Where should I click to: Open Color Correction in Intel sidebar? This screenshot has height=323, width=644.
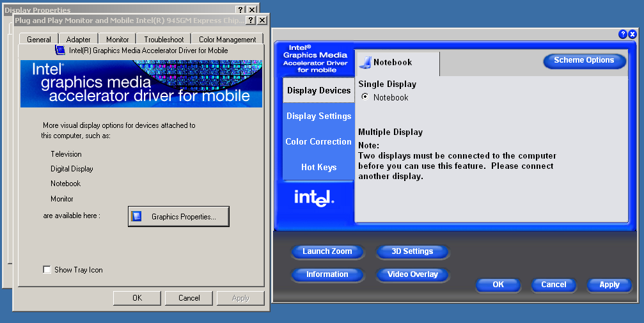coord(318,141)
